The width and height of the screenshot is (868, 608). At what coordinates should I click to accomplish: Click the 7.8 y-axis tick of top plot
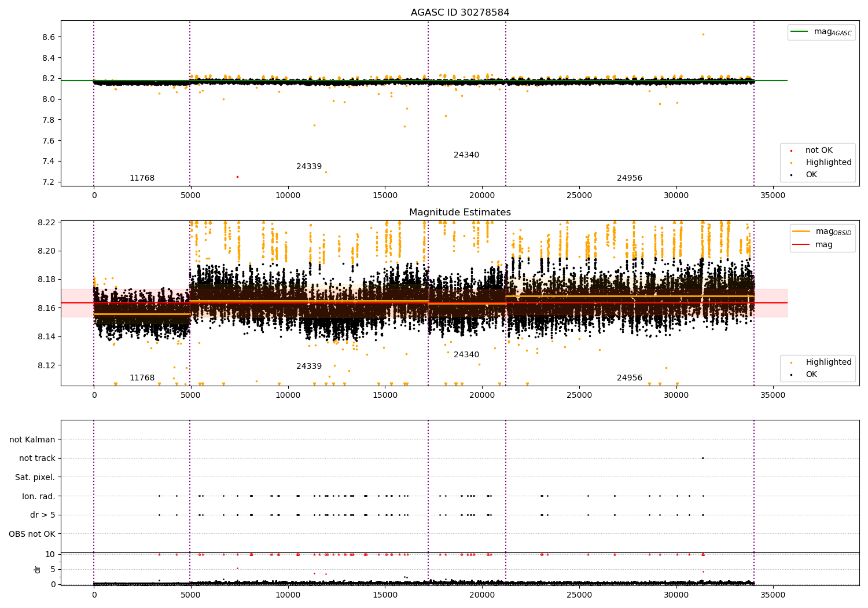(x=48, y=120)
